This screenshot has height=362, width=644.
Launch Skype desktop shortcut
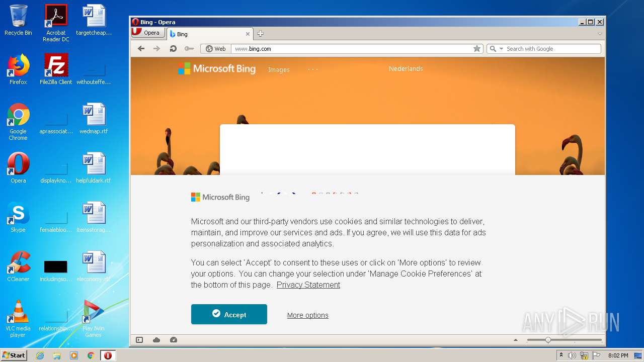coord(18,217)
